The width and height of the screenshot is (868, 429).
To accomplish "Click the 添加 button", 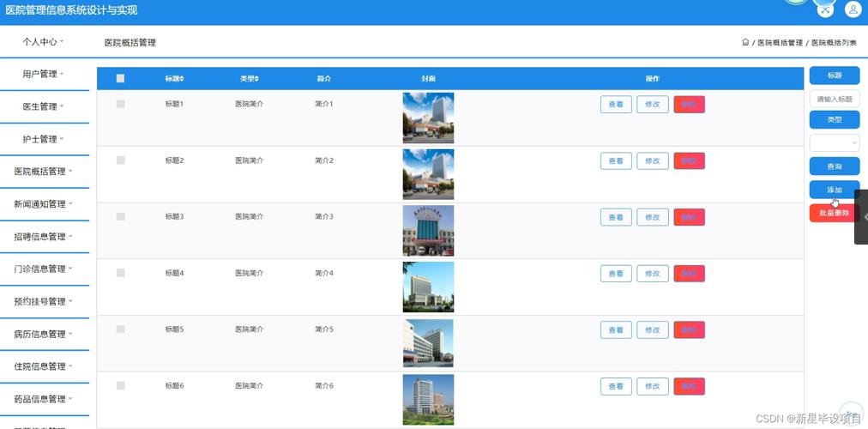I will [x=834, y=190].
